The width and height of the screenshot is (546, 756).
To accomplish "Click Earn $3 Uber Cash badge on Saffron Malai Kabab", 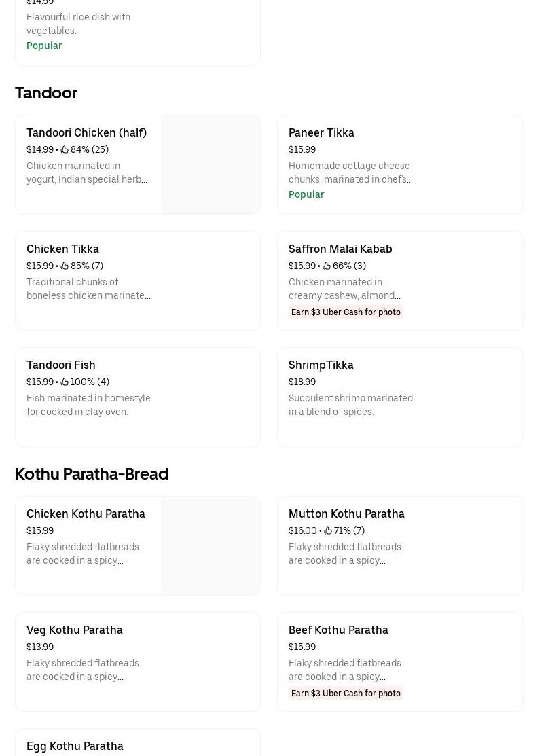I will click(x=346, y=312).
